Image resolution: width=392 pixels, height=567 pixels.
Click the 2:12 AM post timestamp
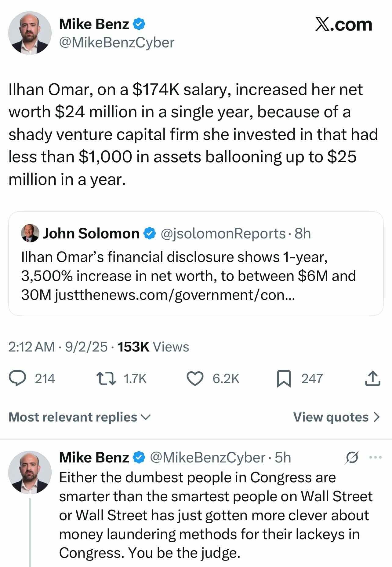tap(31, 347)
